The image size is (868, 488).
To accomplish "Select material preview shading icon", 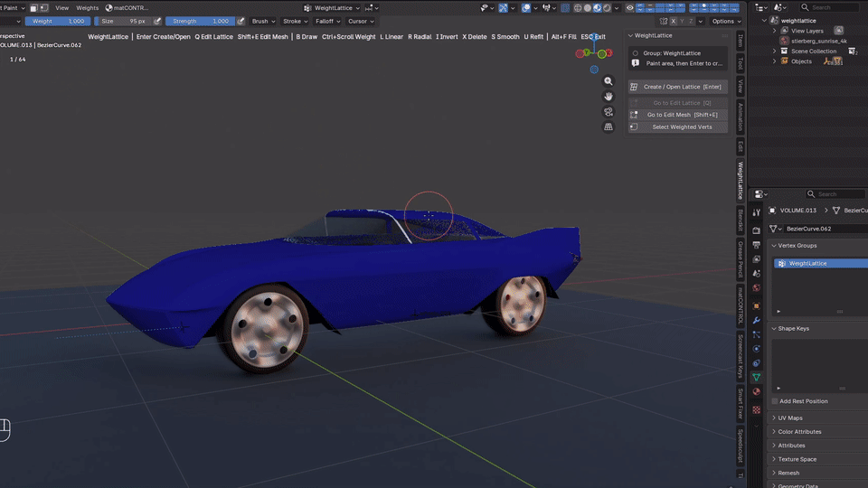I will 598,8.
